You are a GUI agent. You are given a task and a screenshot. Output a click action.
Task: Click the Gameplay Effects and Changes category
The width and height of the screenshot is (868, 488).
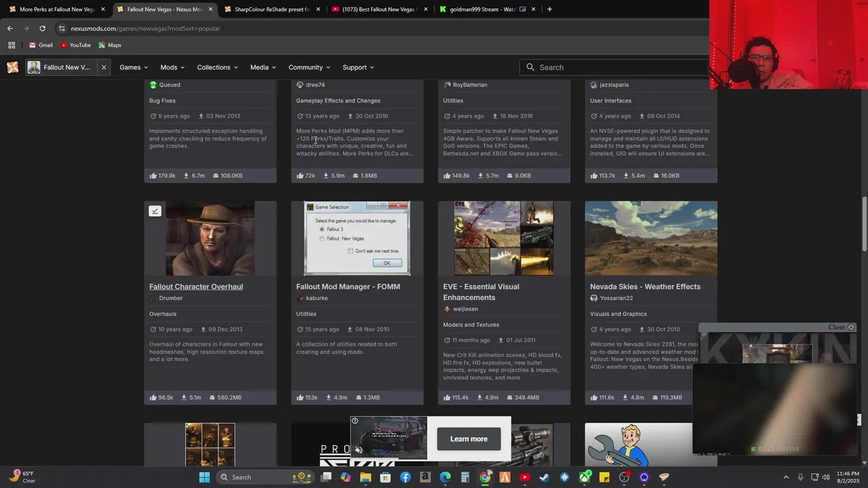point(338,100)
